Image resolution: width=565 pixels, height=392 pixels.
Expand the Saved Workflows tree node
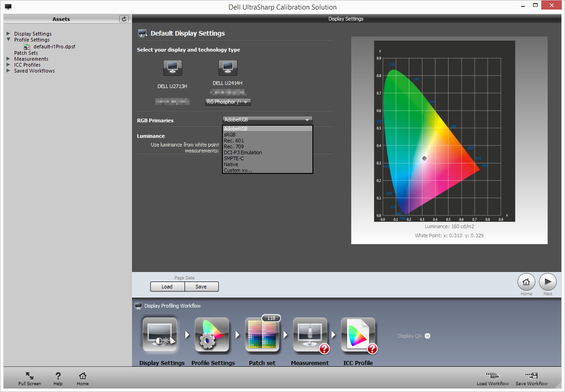(x=8, y=71)
